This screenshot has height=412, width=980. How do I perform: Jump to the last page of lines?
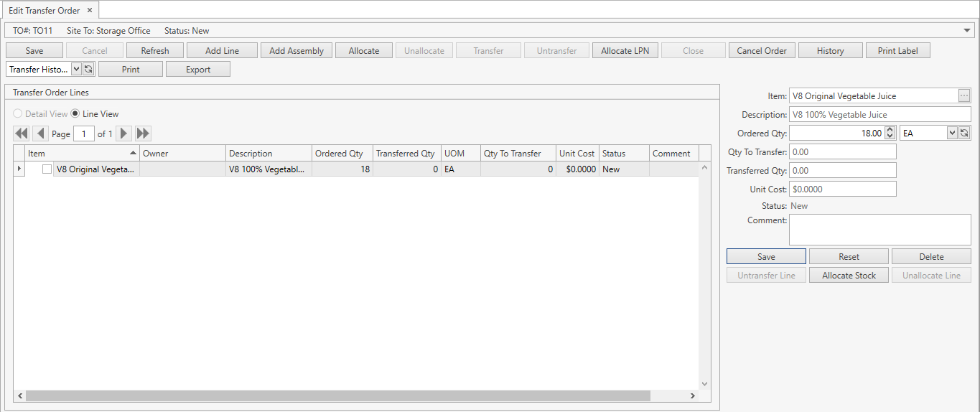[143, 134]
